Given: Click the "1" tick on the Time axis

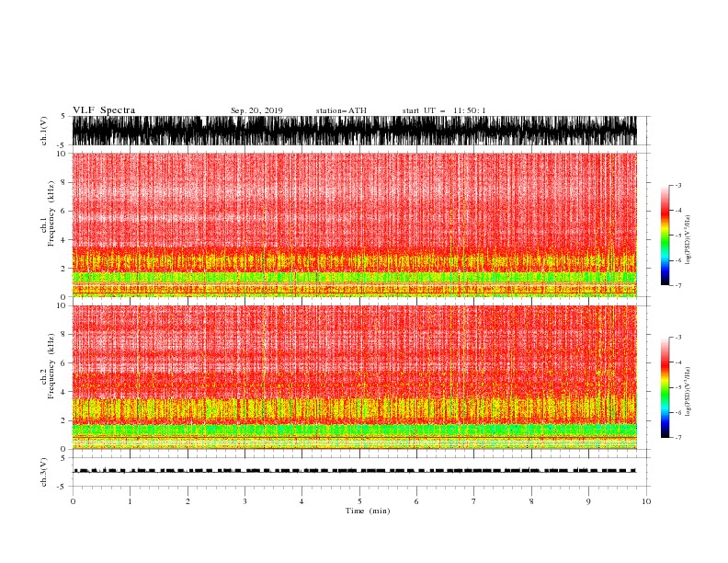Looking at the screenshot, I should click(x=130, y=501).
